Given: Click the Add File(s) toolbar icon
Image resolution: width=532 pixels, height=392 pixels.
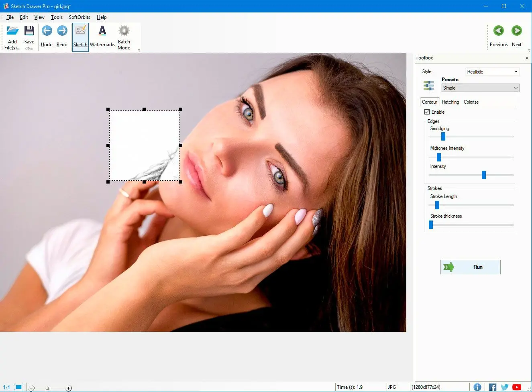Looking at the screenshot, I should tap(12, 32).
